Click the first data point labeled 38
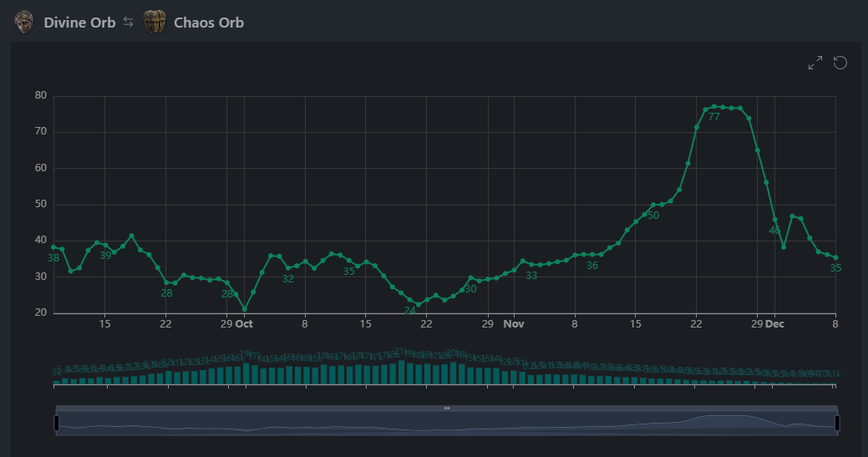 point(53,247)
